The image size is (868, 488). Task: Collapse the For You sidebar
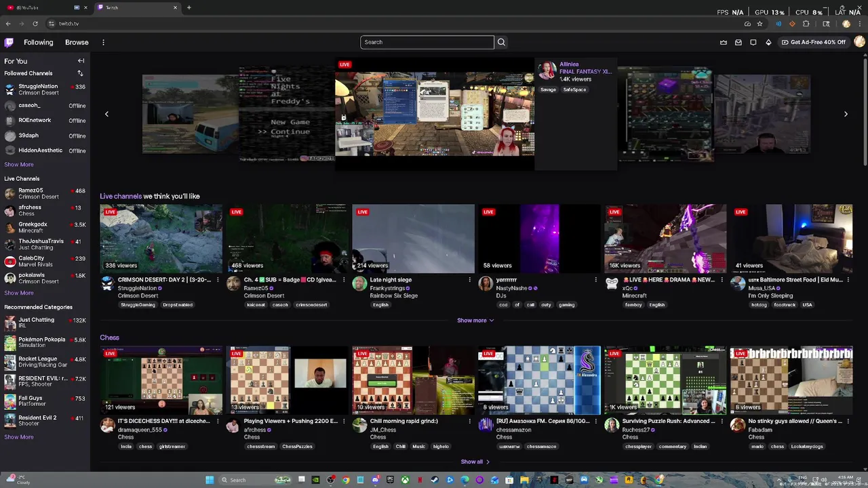(x=81, y=61)
